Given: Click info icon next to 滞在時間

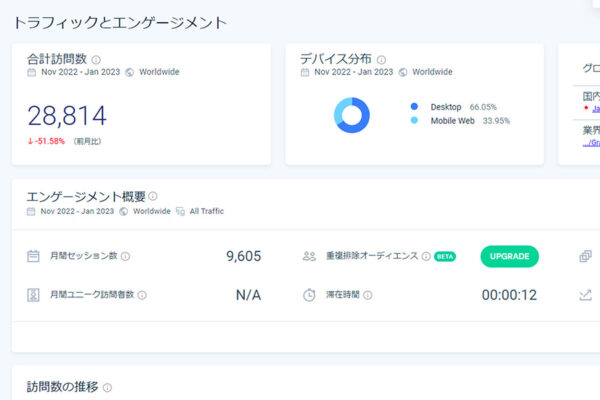Looking at the screenshot, I should [x=368, y=295].
